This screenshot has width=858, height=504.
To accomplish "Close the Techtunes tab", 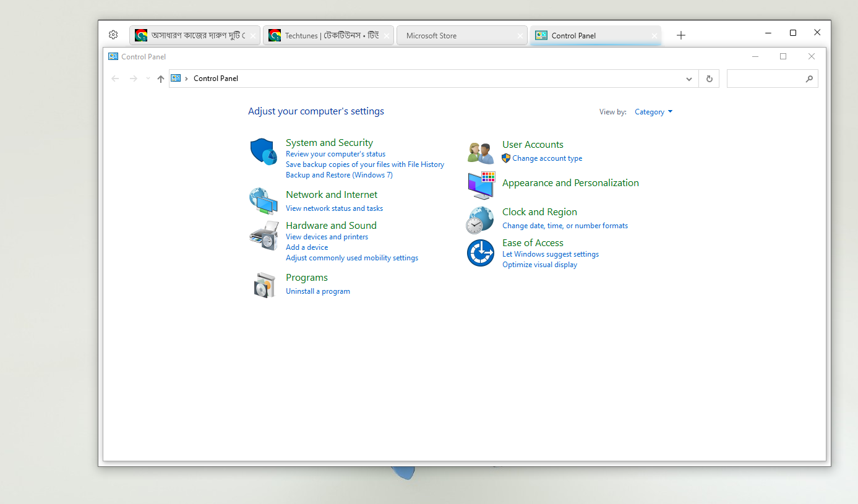I will (x=387, y=36).
